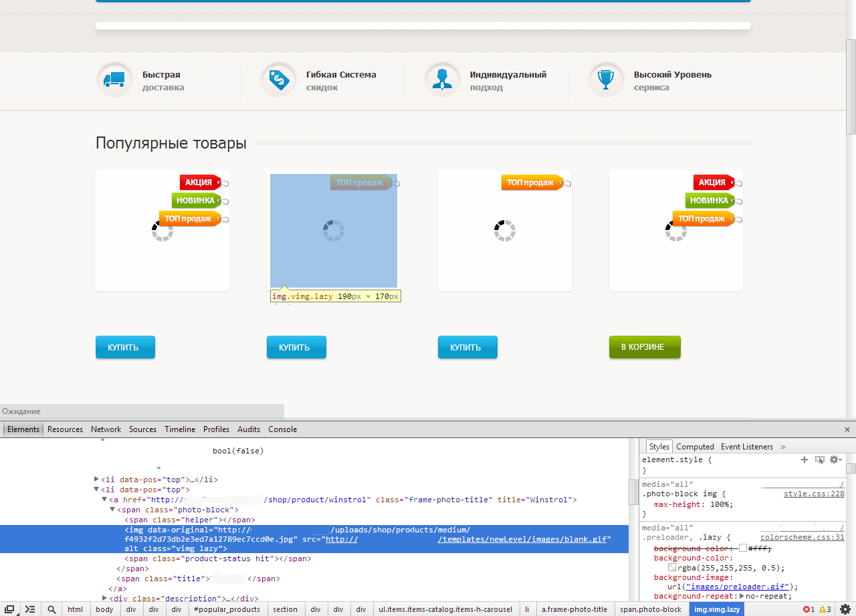Show more sidebar tabs with chevron
This screenshot has width=856, height=616.
[783, 447]
